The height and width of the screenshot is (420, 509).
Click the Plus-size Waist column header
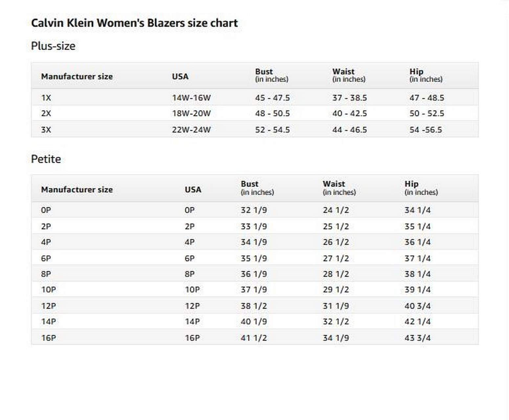(x=349, y=75)
